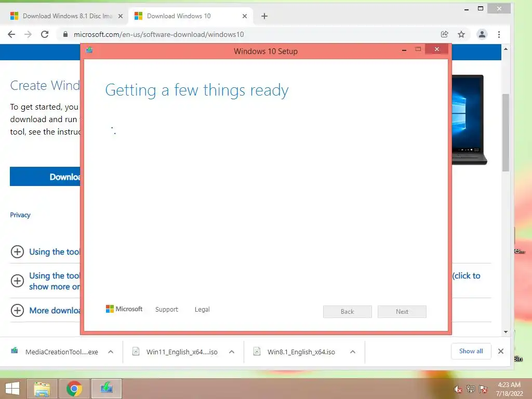
Task: Expand the 'show more' Using the tool section
Action: [x=17, y=281]
